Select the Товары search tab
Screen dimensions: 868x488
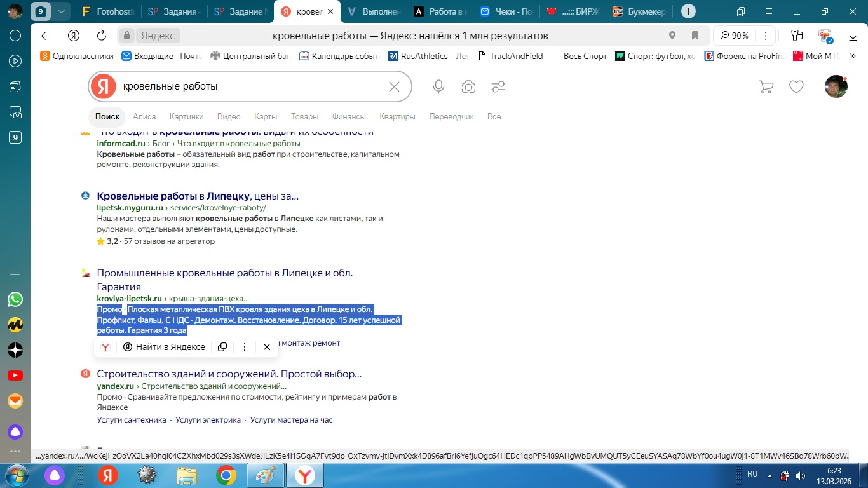(304, 116)
